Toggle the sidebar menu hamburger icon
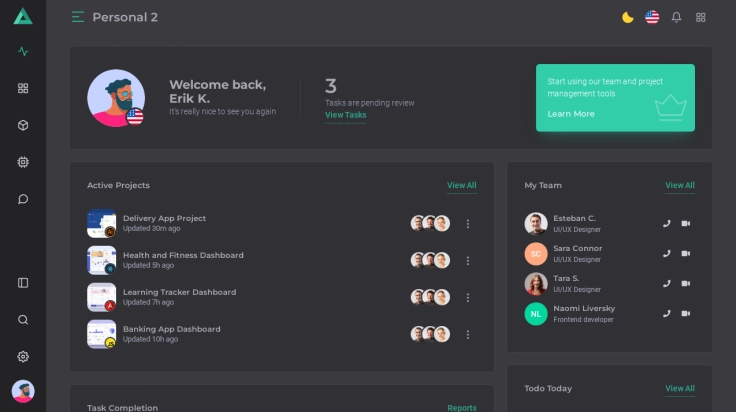Screen dimensions: 736x412 pyautogui.click(x=78, y=17)
